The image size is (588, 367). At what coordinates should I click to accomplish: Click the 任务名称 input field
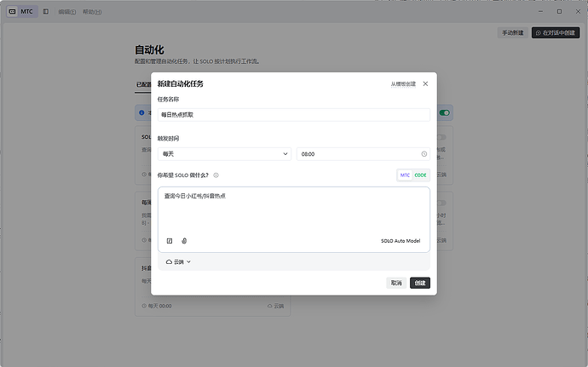point(294,115)
